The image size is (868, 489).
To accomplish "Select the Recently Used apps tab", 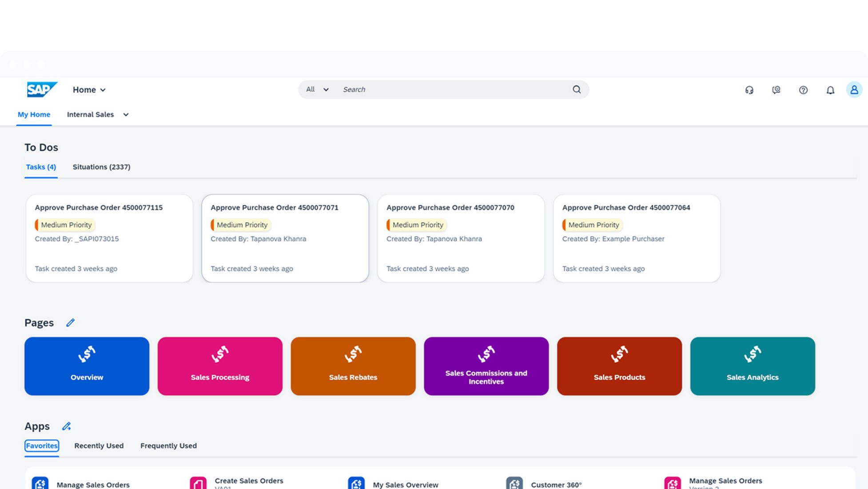I will (99, 446).
